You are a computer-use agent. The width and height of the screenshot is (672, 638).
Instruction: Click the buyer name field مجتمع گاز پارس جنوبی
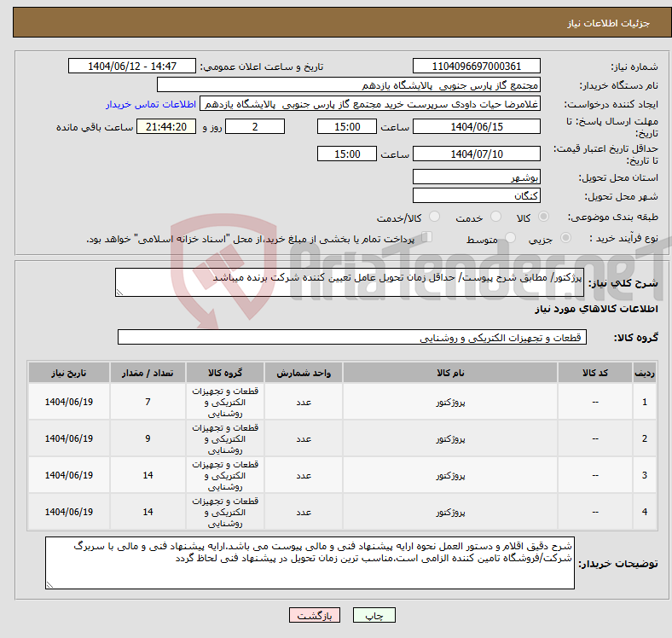coord(349,85)
